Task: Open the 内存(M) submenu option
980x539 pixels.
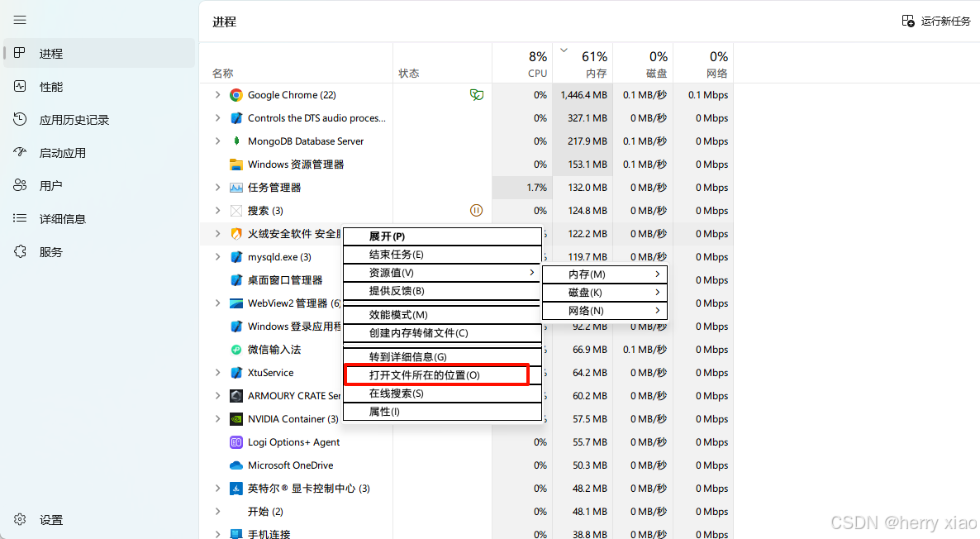Action: (605, 274)
